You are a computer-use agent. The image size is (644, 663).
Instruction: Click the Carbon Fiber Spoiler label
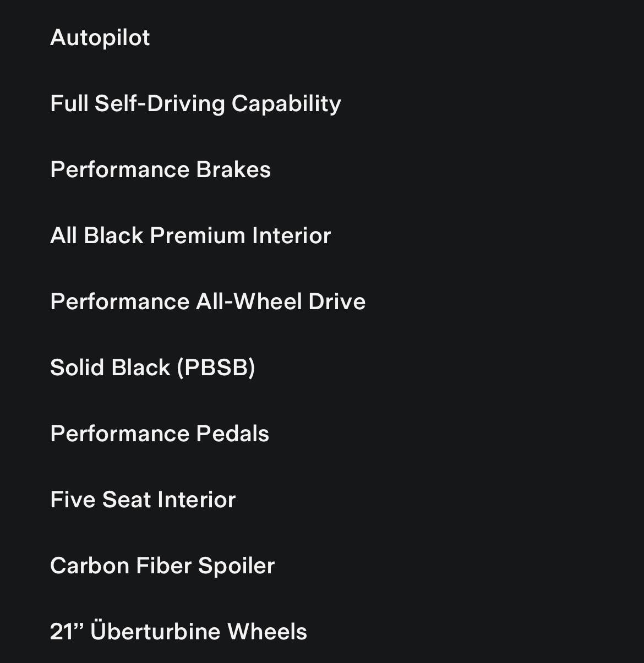[x=162, y=566]
